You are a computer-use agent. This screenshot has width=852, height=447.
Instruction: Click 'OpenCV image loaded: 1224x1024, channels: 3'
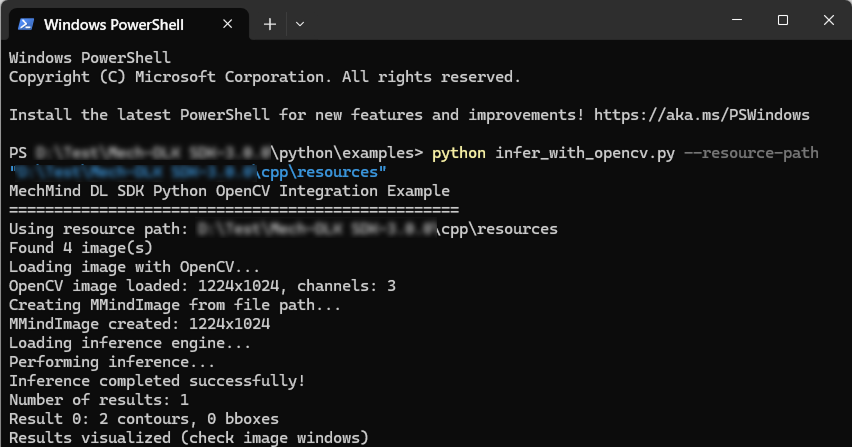click(x=202, y=286)
